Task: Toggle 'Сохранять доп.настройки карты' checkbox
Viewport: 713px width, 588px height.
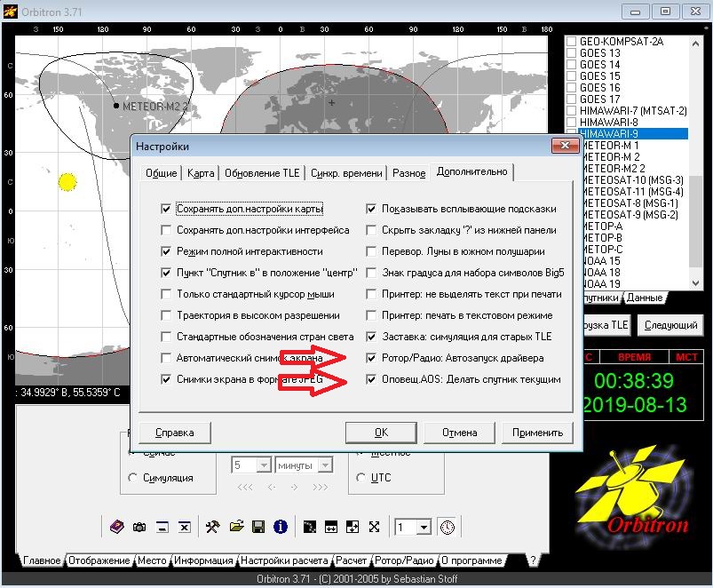Action: tap(166, 209)
